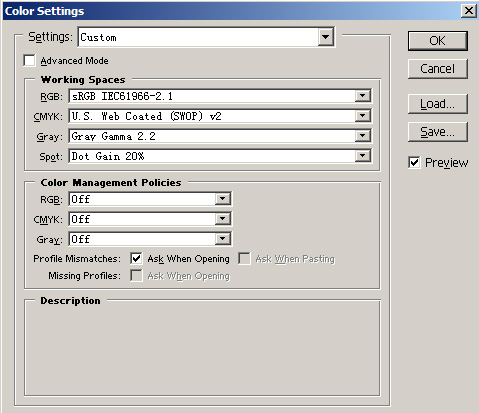Click the Save... button
The image size is (479, 413).
tap(438, 132)
